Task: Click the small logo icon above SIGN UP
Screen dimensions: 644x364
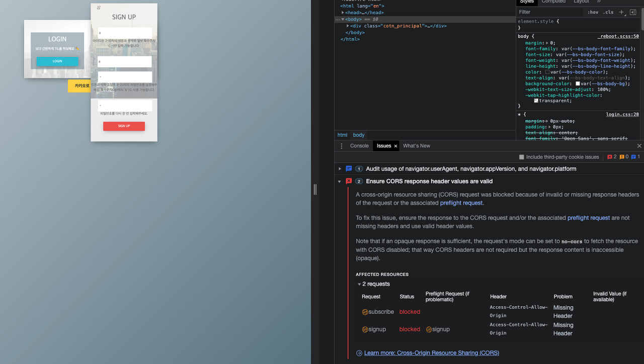Action: click(99, 8)
